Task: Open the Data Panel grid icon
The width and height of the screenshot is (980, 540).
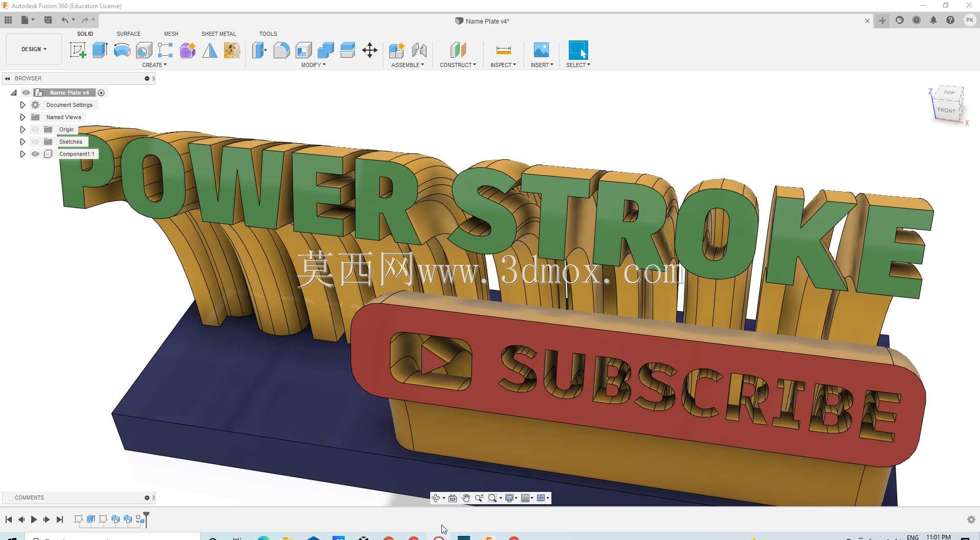Action: (8, 20)
